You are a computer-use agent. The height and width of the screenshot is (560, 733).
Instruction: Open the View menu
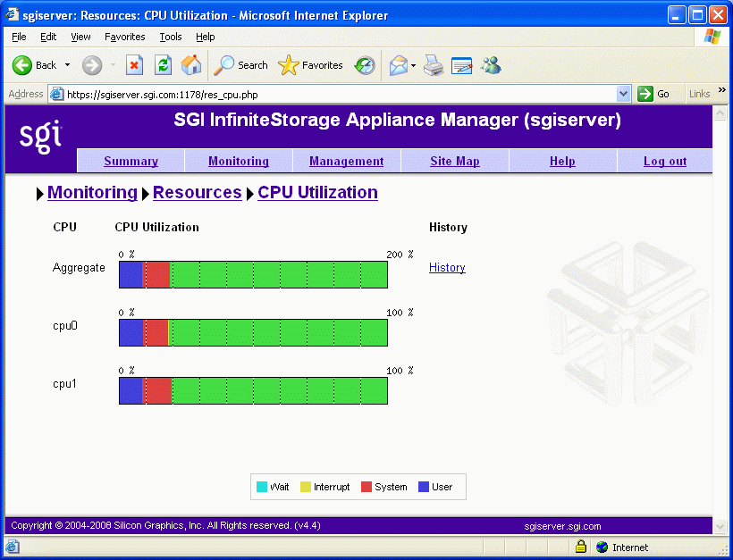pos(80,37)
